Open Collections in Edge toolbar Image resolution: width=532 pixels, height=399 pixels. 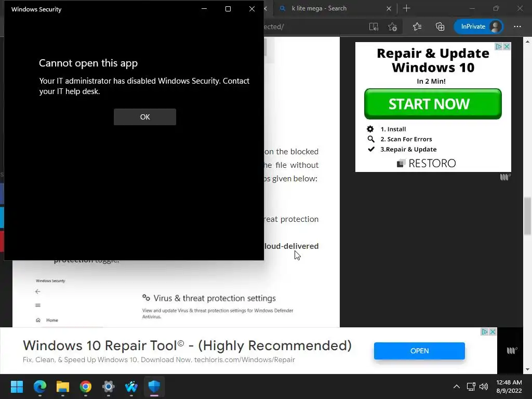coord(440,26)
